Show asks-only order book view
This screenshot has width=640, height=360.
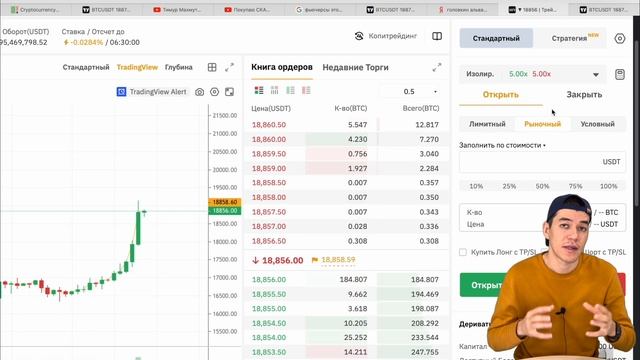306,90
